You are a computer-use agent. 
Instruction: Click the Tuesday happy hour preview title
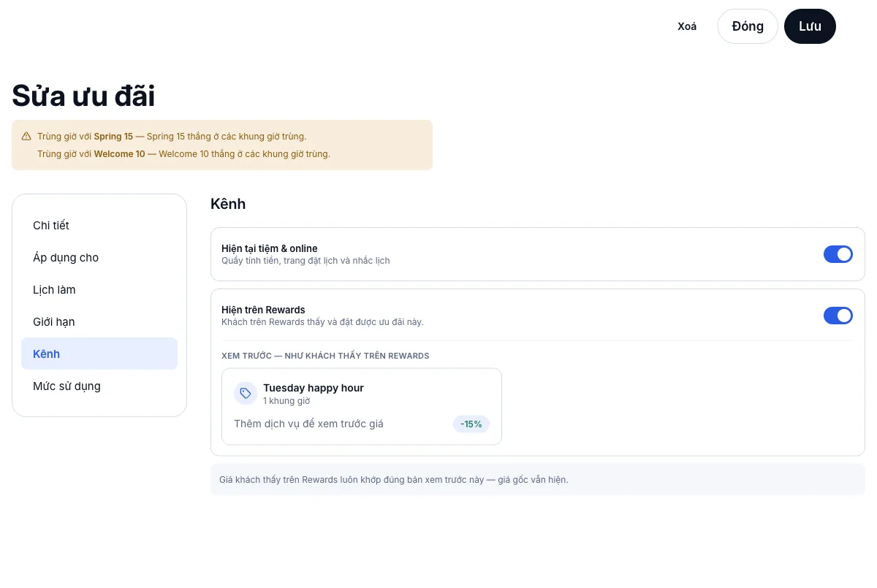coord(314,388)
